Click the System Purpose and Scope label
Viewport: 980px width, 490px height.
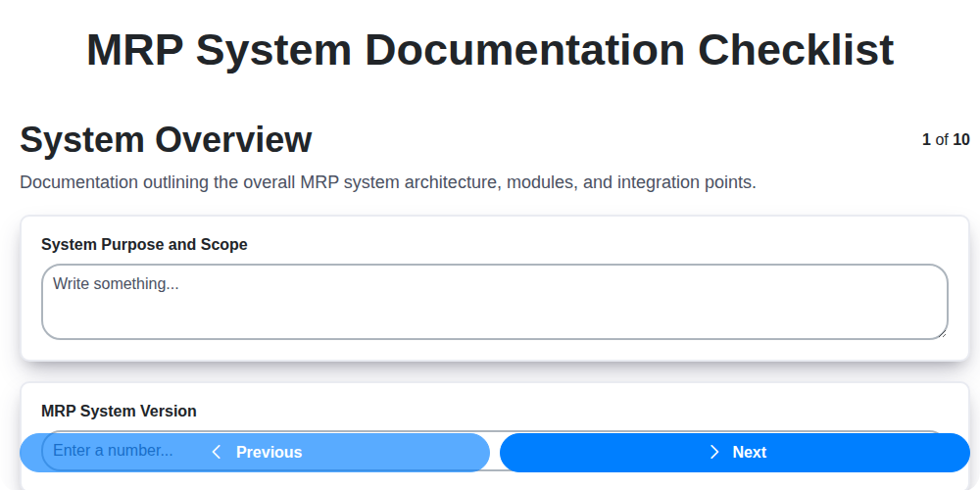144,244
